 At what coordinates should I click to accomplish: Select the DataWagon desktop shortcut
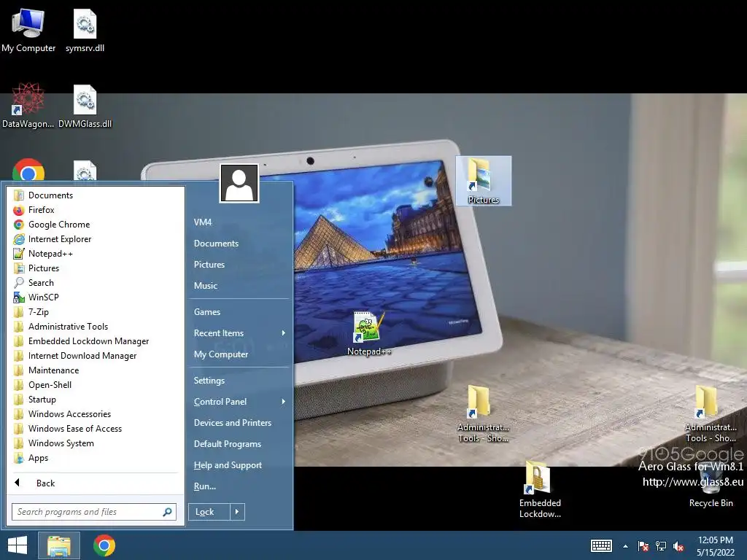coord(28,106)
